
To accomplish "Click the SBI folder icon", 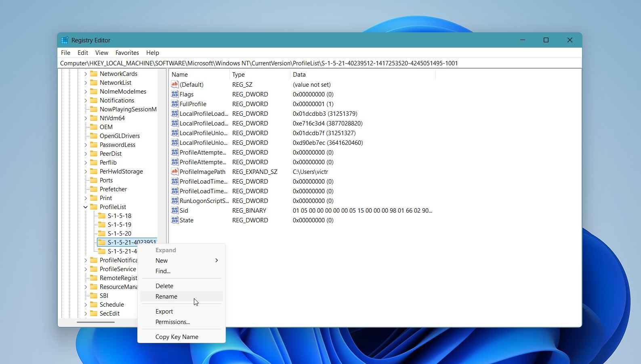I will 94,295.
